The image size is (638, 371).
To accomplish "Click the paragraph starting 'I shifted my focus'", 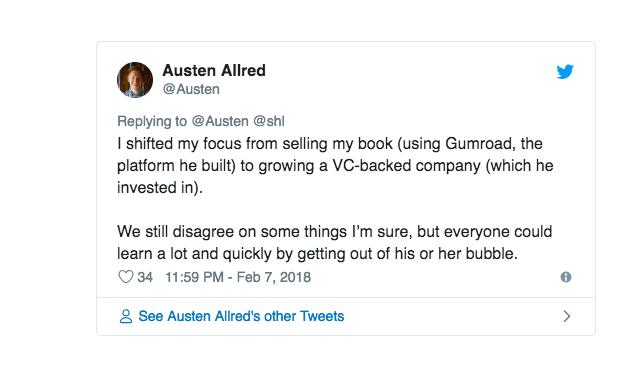I will pos(335,166).
